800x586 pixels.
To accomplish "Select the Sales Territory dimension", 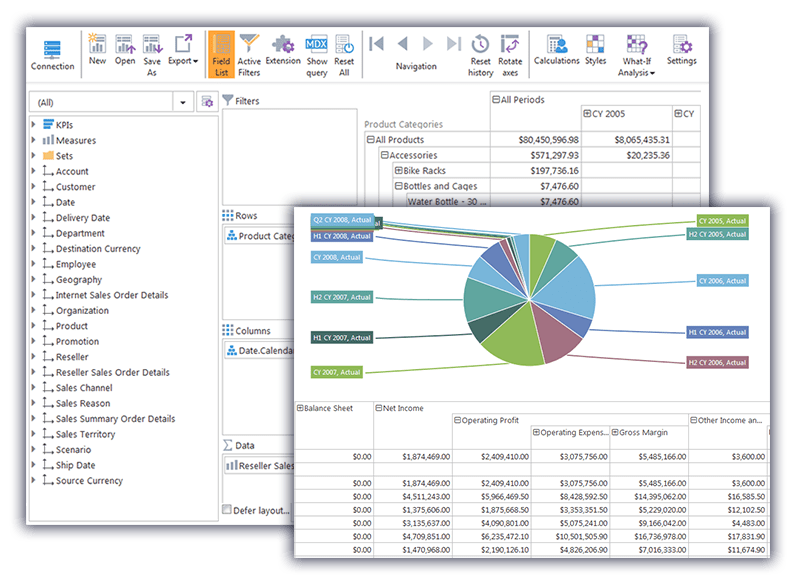I will coord(85,434).
